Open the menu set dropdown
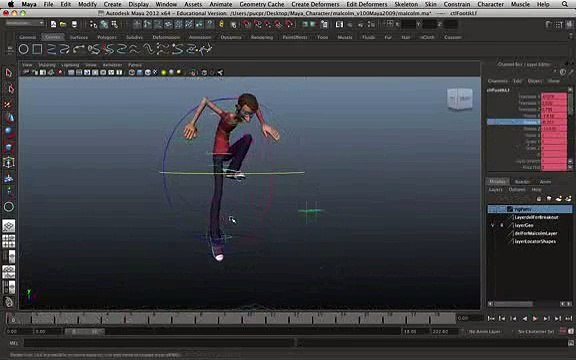 point(25,23)
